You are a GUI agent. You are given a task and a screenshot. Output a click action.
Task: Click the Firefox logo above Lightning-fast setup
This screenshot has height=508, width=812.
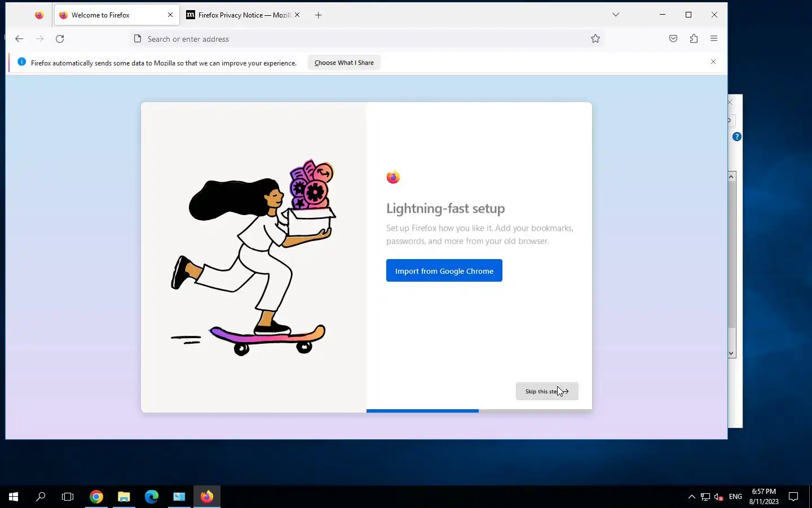[393, 177]
